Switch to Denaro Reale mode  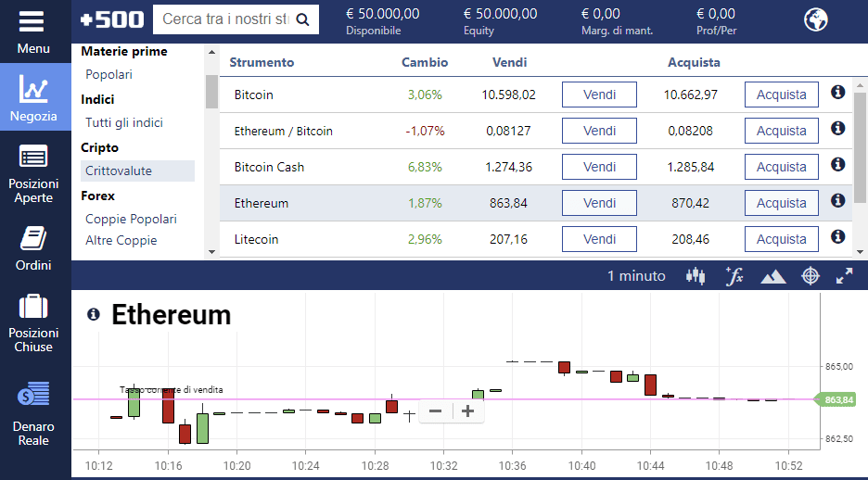tap(33, 413)
